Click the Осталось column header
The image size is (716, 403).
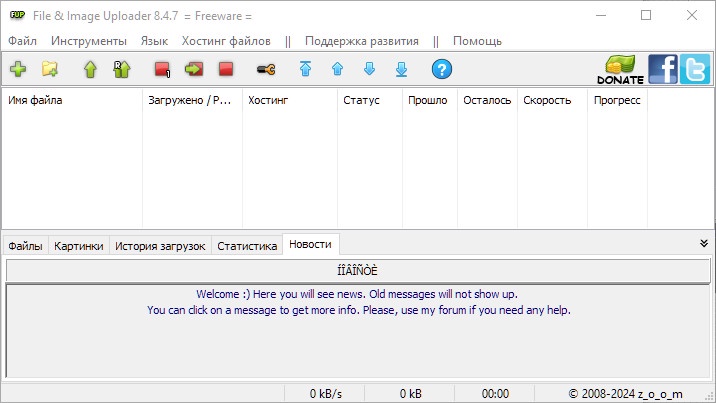point(487,100)
